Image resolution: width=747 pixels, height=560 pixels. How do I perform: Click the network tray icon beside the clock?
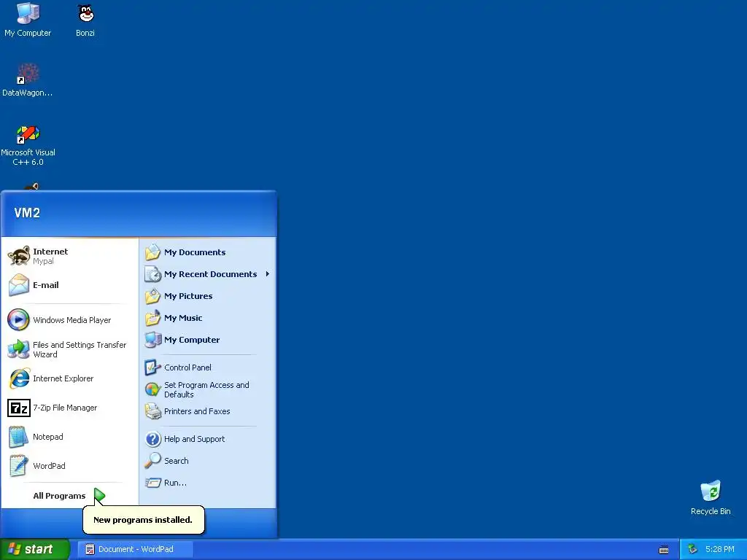tap(693, 550)
